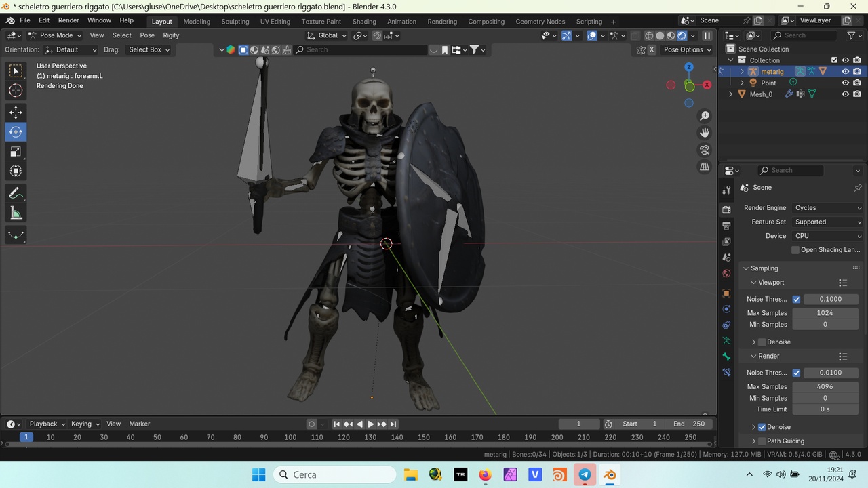Activate the Measure tool
The height and width of the screenshot is (488, 868).
(x=16, y=213)
